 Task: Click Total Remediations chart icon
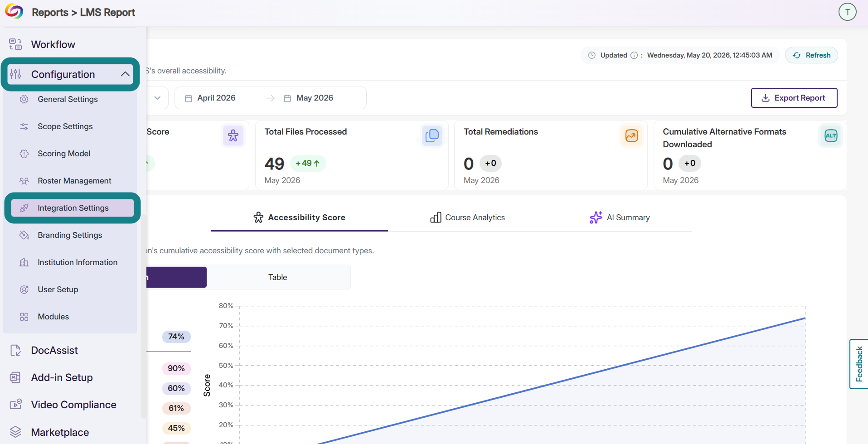click(x=631, y=135)
